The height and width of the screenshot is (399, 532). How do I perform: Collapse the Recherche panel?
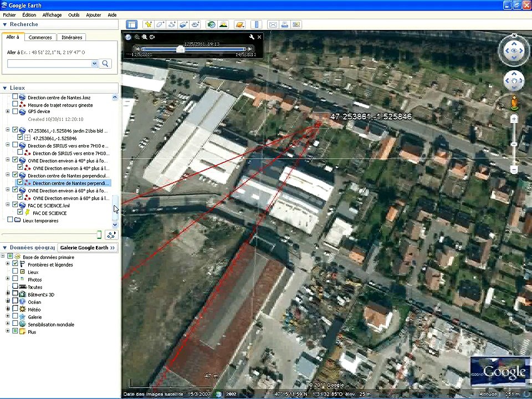(x=5, y=24)
